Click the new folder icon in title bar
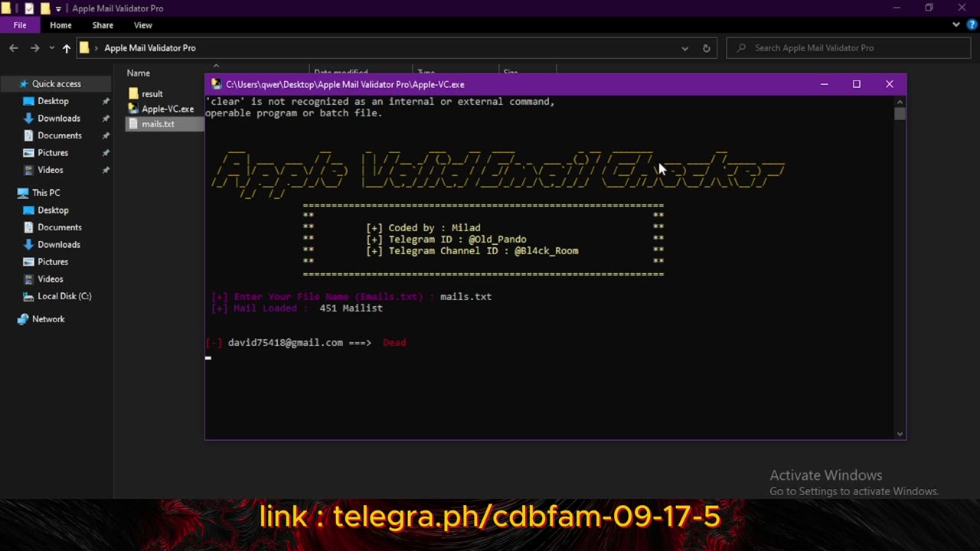Screen dimensions: 980x551 [44, 8]
